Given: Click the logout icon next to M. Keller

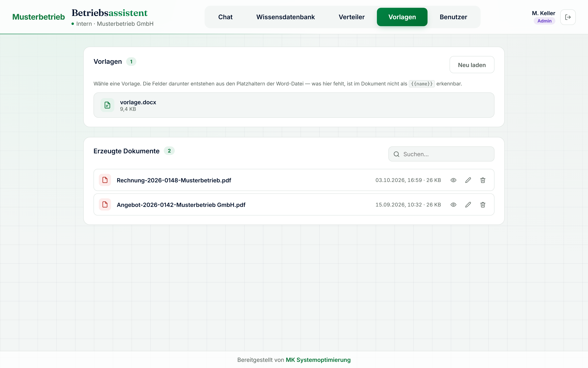Looking at the screenshot, I should click(568, 17).
